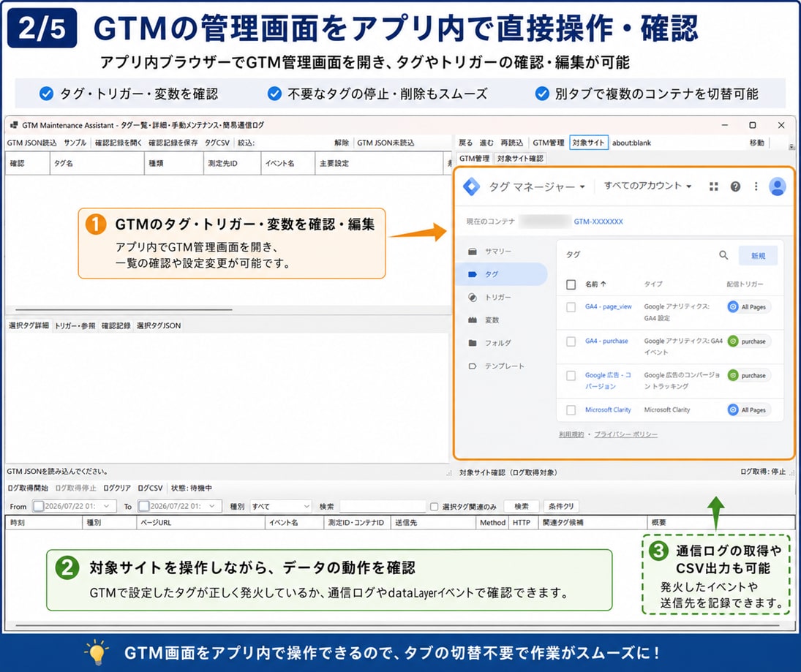Click purchase trigger icon for GA4 - purchase

(x=732, y=341)
